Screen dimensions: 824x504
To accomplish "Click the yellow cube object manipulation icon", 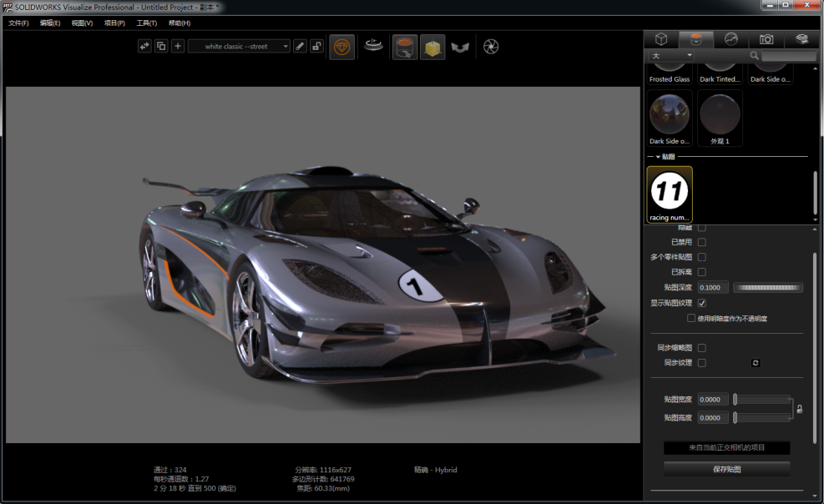I will [x=432, y=46].
